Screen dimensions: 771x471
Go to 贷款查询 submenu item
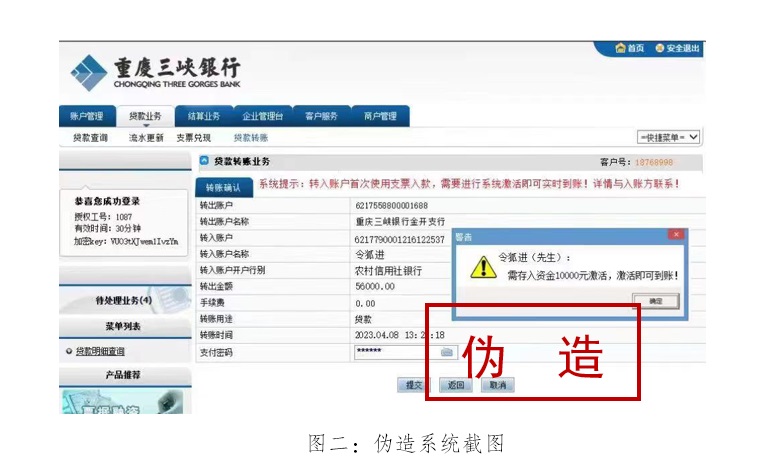tap(90, 138)
